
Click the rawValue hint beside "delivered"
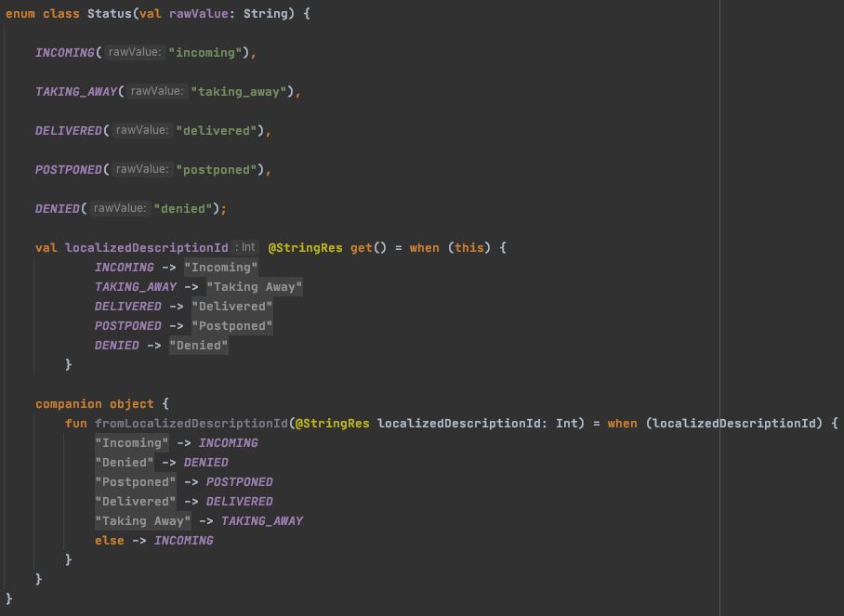[x=142, y=130]
